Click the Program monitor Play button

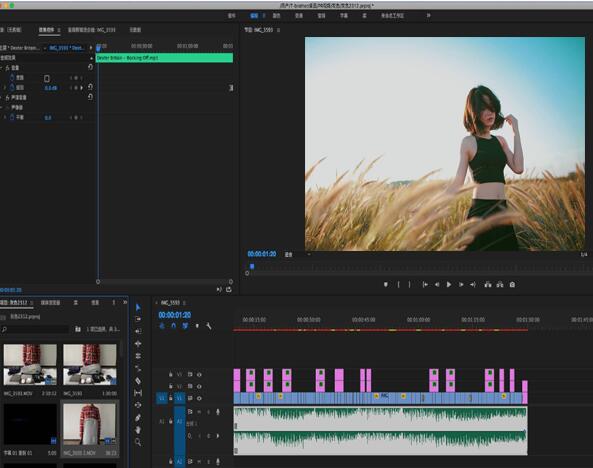point(449,285)
